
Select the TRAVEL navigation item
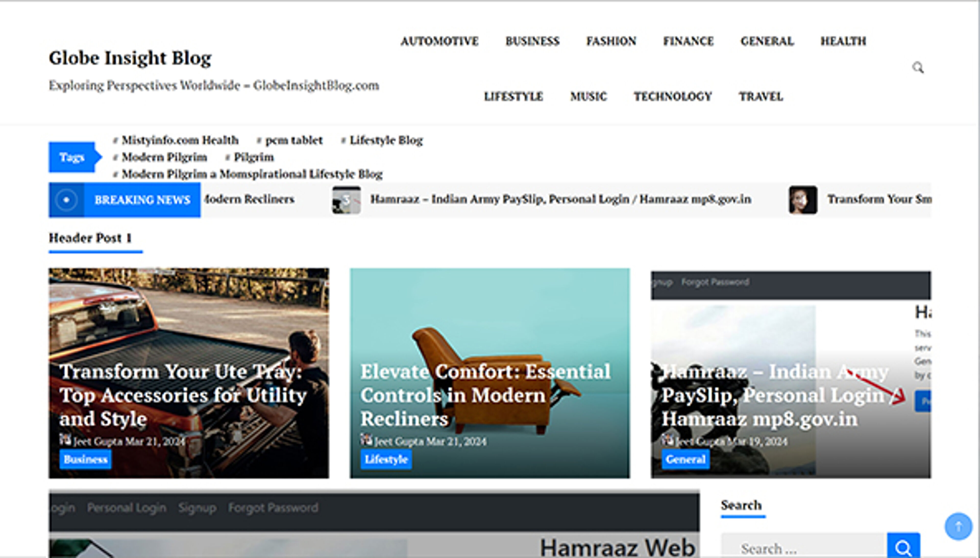761,96
